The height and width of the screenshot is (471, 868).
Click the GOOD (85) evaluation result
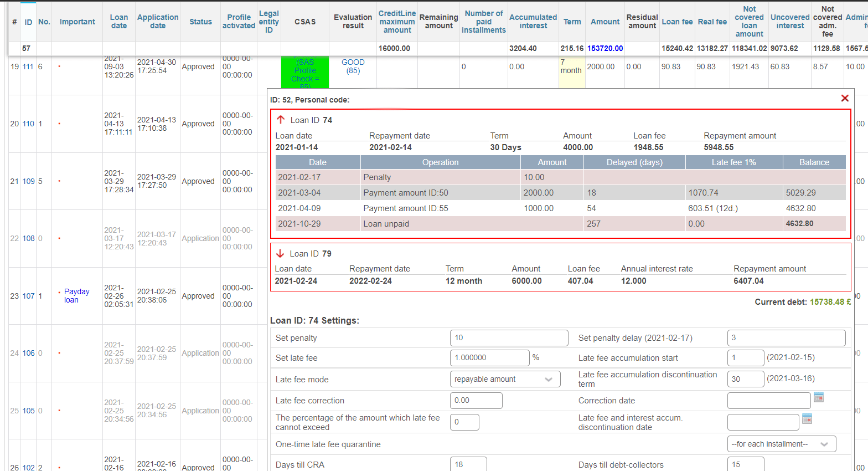pyautogui.click(x=353, y=66)
